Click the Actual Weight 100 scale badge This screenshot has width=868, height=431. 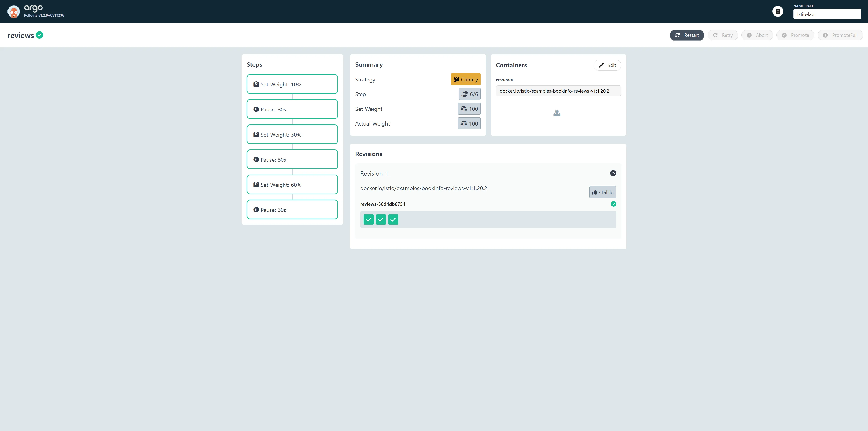(469, 124)
